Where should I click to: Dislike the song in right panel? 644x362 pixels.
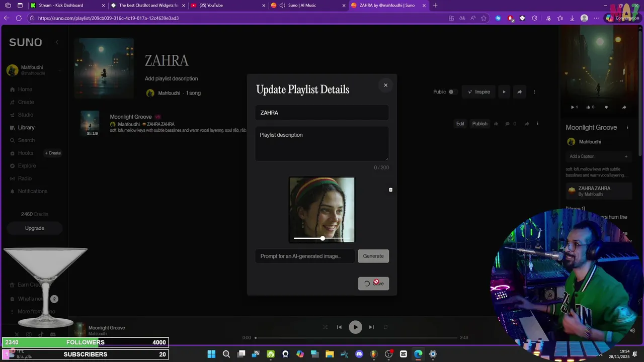pos(606,107)
